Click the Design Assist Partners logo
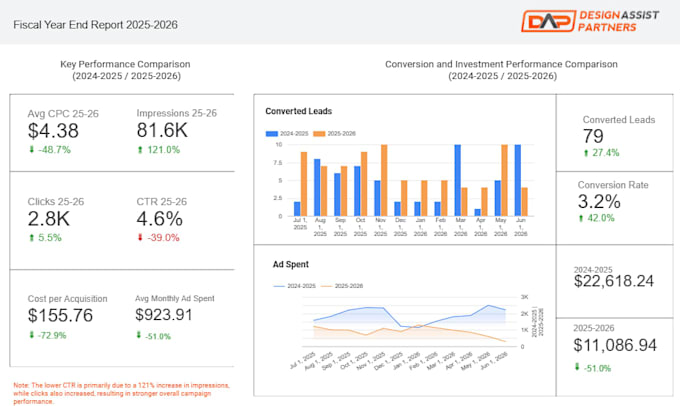This screenshot has height=406, width=680. coord(590,21)
